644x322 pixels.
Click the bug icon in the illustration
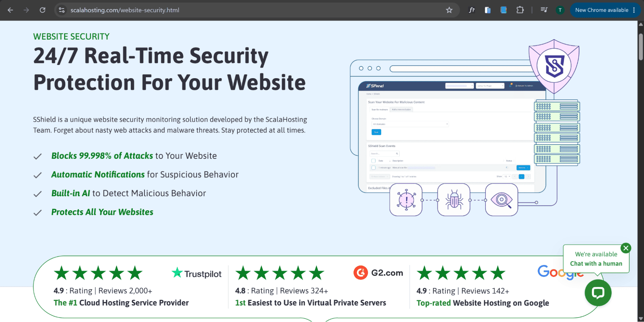point(454,200)
